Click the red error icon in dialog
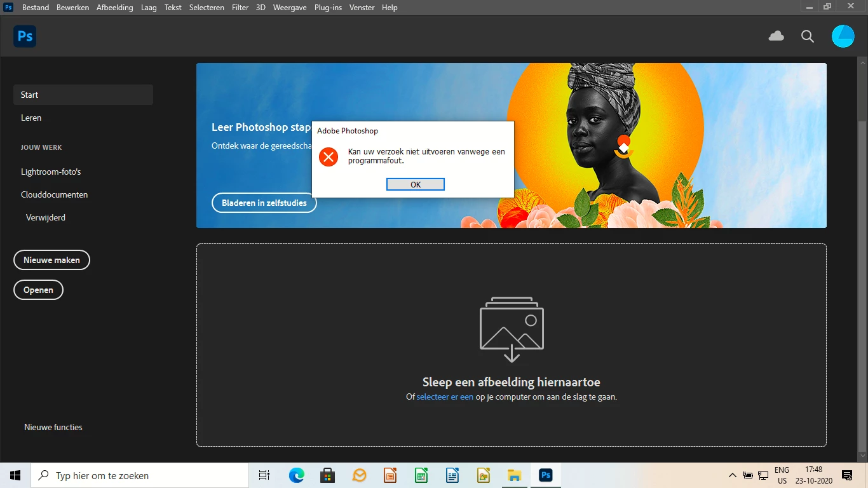 pos(329,156)
